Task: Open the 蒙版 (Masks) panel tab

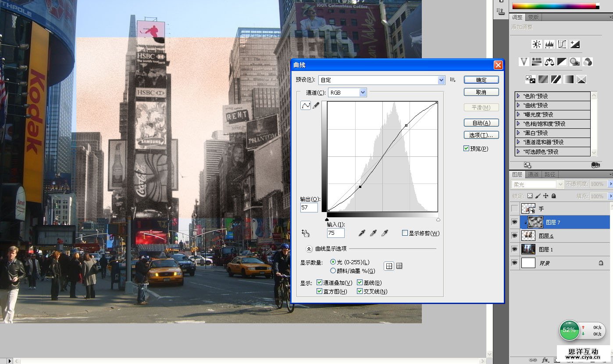Action: pyautogui.click(x=533, y=18)
